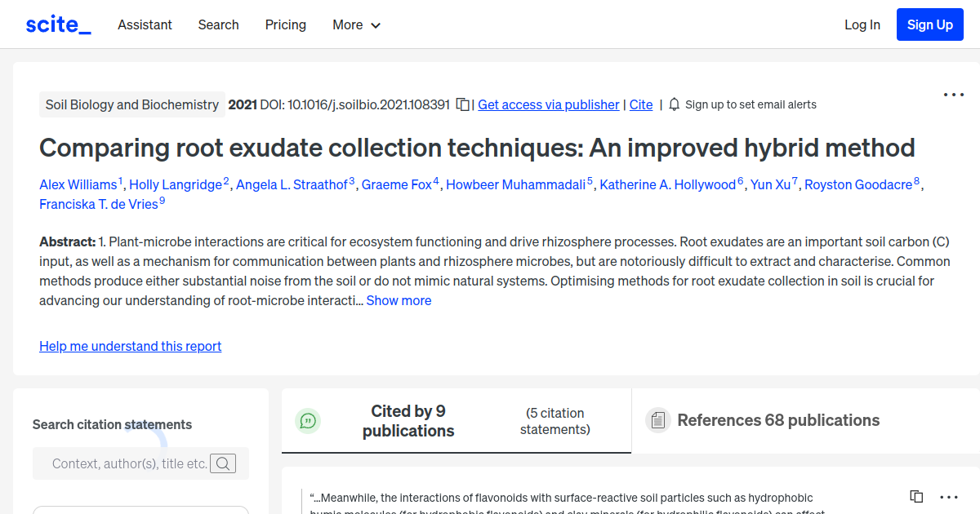980x514 pixels.
Task: Click the Help me understand this report link
Action: click(x=131, y=346)
